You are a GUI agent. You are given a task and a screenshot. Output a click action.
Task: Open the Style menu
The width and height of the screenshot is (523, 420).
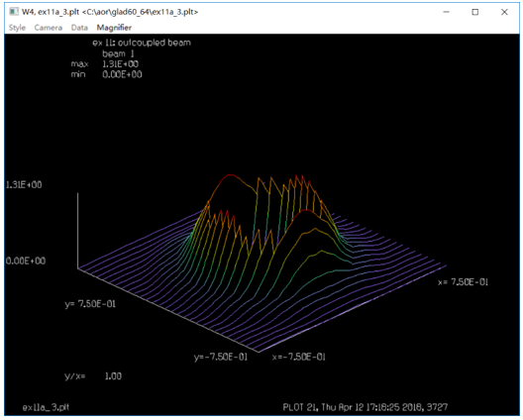(17, 28)
